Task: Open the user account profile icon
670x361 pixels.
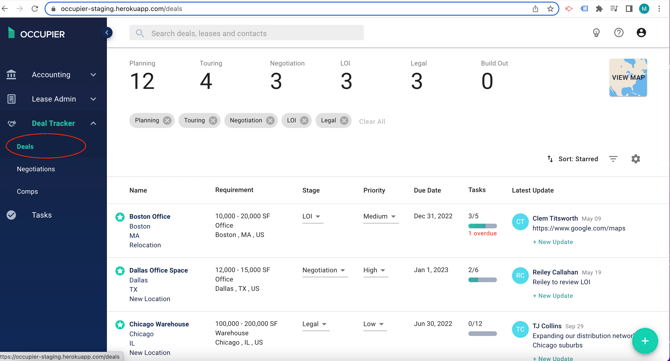Action: [641, 32]
